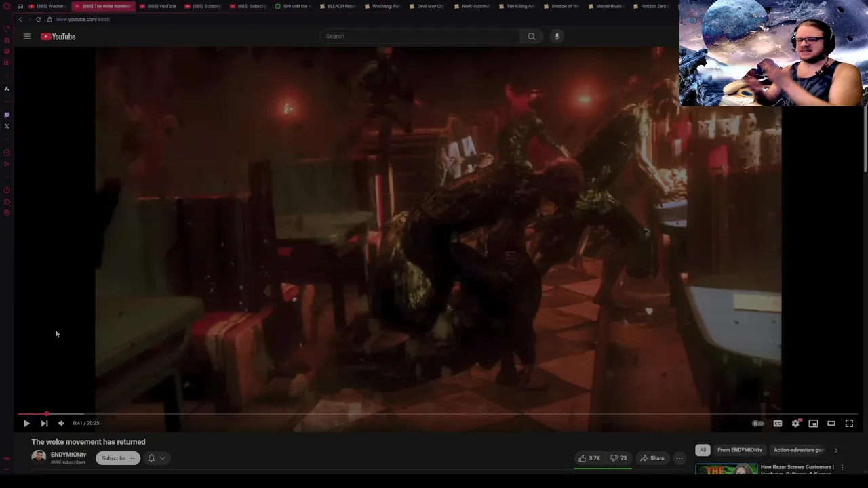
Task: Go back in browser history
Action: (20, 19)
